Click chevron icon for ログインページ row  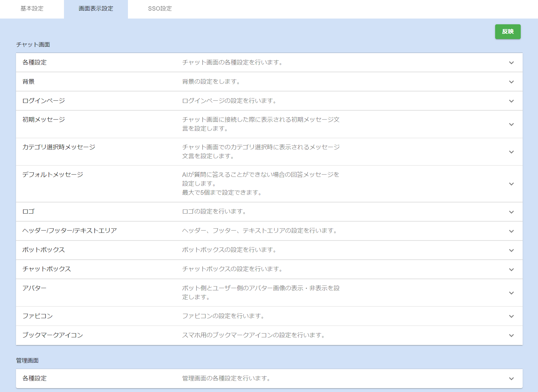tap(511, 101)
